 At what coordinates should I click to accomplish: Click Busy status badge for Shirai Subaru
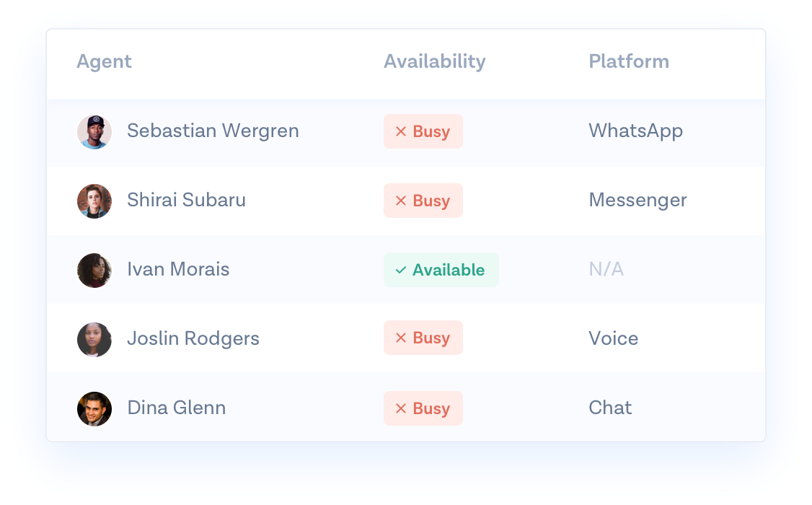[423, 201]
